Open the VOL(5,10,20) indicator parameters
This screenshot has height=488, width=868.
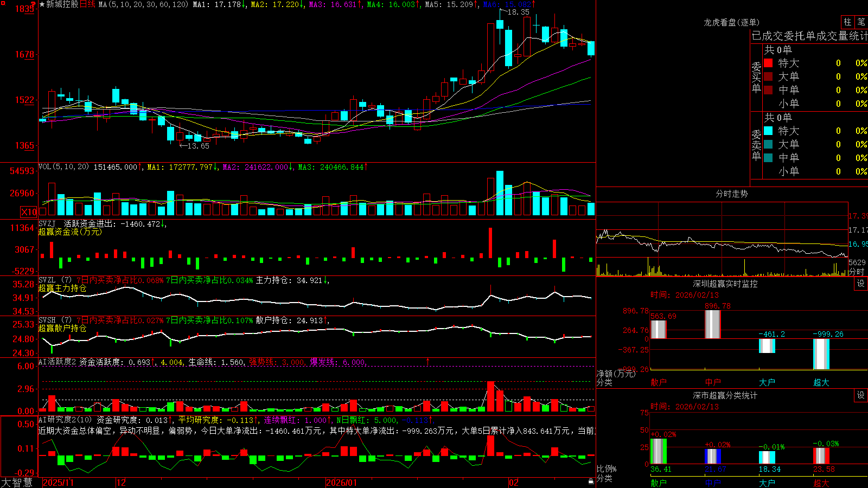tap(63, 167)
